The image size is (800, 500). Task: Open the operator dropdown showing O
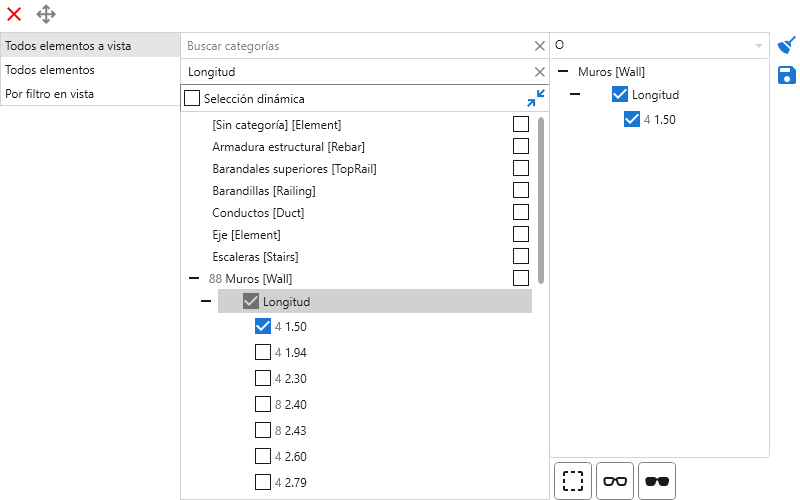point(759,46)
